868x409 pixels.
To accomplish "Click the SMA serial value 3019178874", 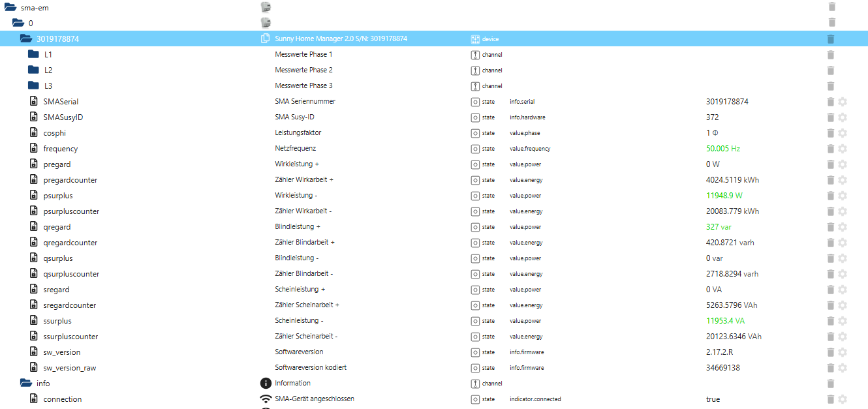I will pos(727,102).
